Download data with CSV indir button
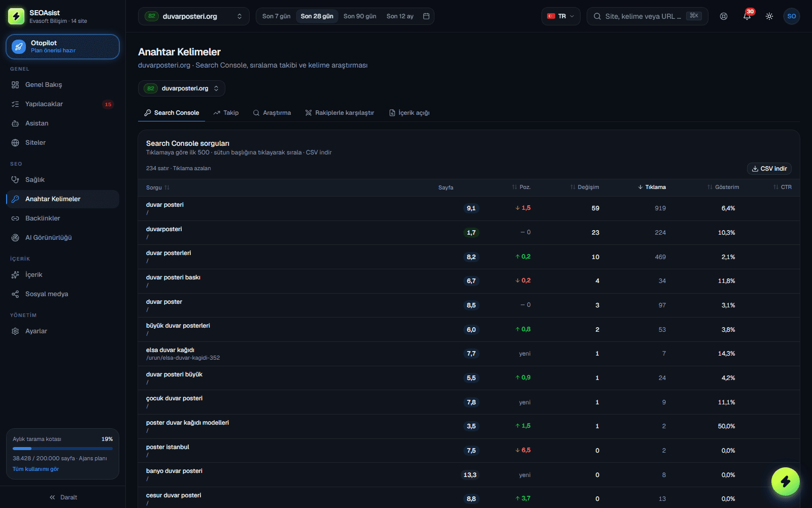This screenshot has width=812, height=508. [769, 169]
